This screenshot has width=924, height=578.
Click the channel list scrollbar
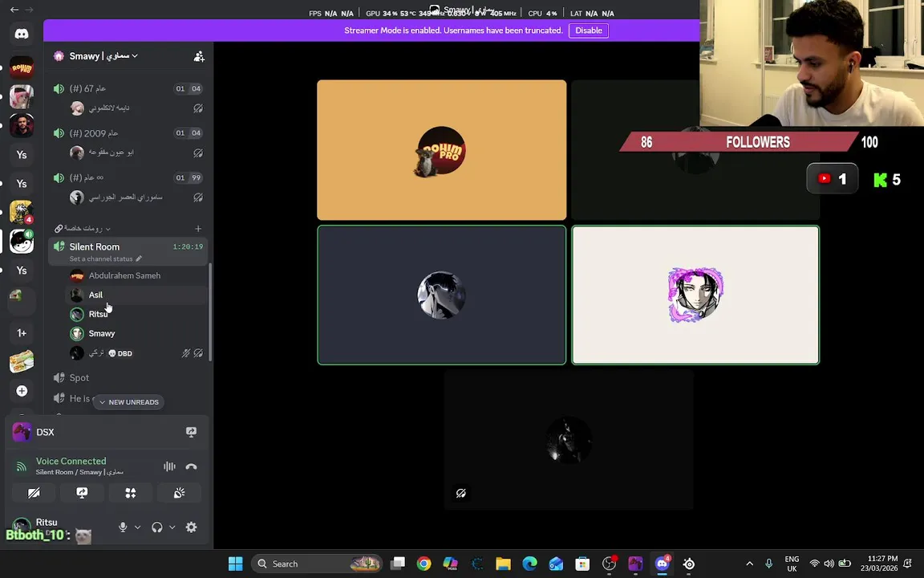click(x=210, y=311)
